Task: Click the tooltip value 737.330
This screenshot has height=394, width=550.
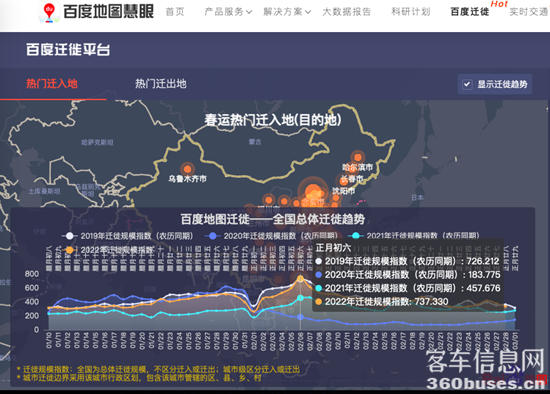Action: pos(431,302)
